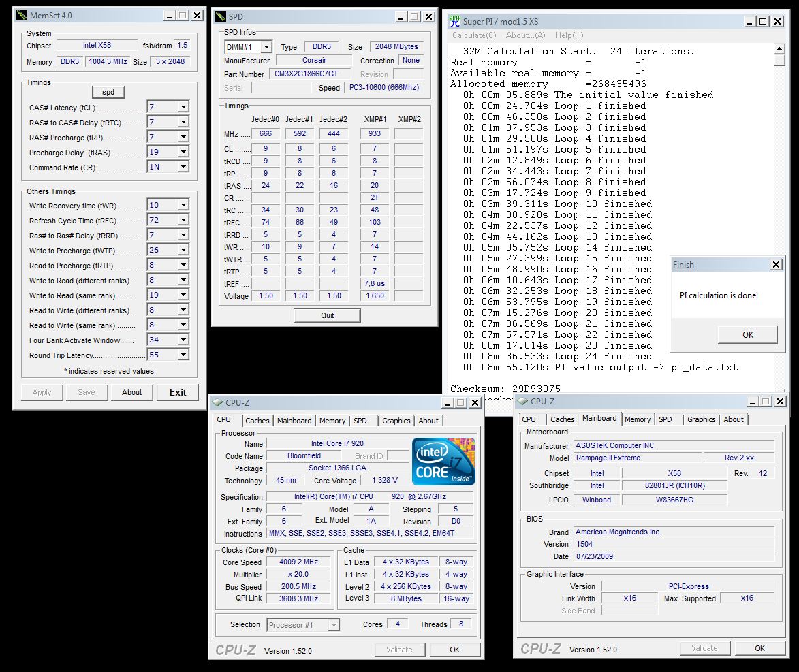
Task: Expand the Read to Write (different ranks) dropdown
Action: (183, 310)
